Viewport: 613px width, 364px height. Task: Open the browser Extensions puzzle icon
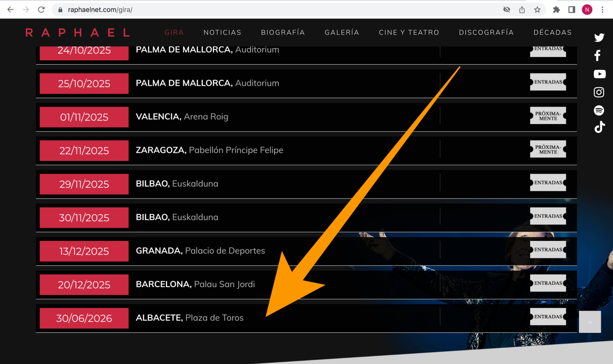556,9
